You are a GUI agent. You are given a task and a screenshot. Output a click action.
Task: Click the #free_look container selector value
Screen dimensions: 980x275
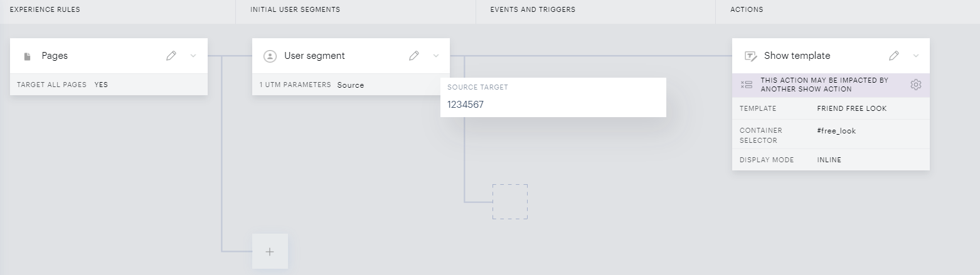click(836, 131)
